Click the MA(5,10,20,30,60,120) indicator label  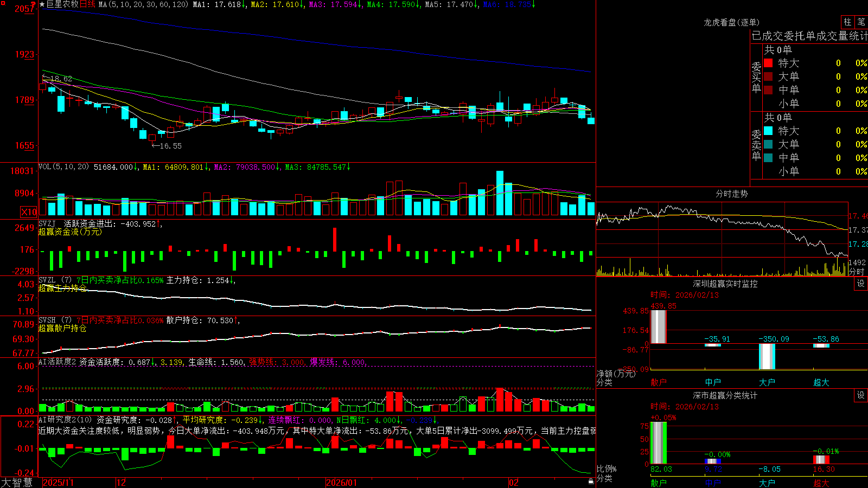144,4
